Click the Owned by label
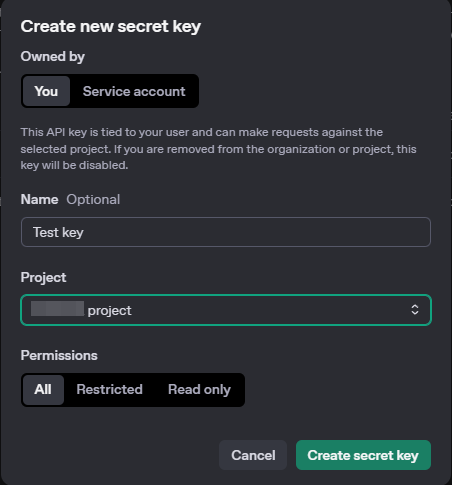The height and width of the screenshot is (485, 452). [53, 57]
